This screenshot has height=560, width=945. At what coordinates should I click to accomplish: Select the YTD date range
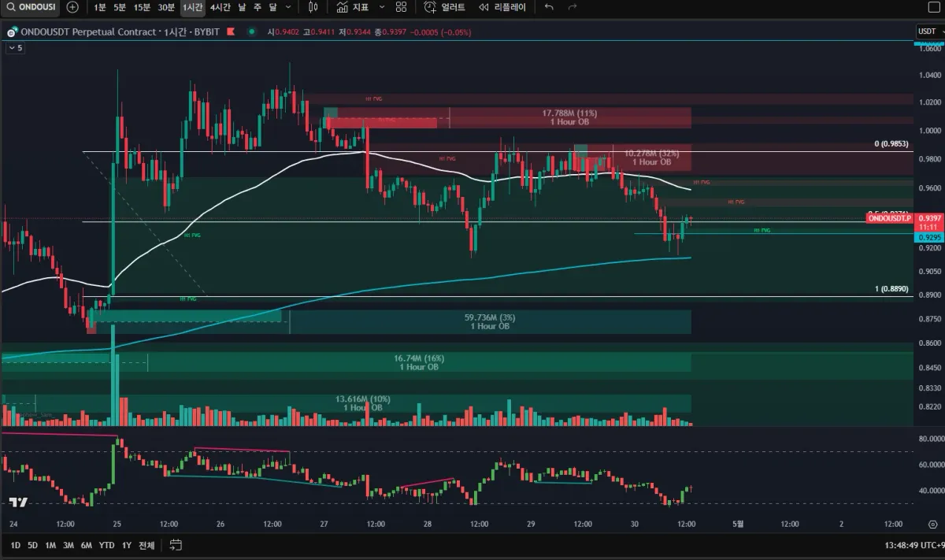[x=106, y=545]
